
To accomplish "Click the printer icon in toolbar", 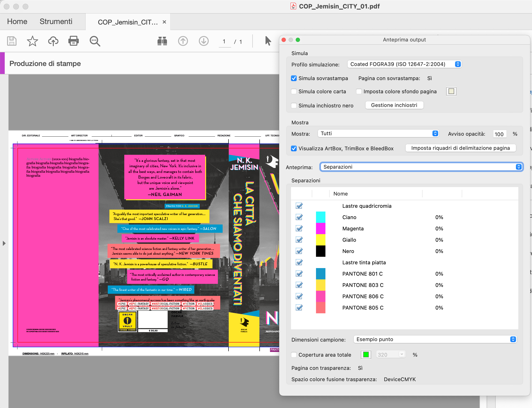I will click(73, 41).
